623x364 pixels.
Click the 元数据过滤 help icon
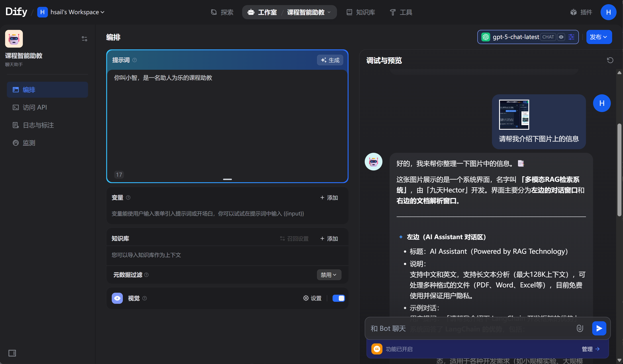point(146,275)
